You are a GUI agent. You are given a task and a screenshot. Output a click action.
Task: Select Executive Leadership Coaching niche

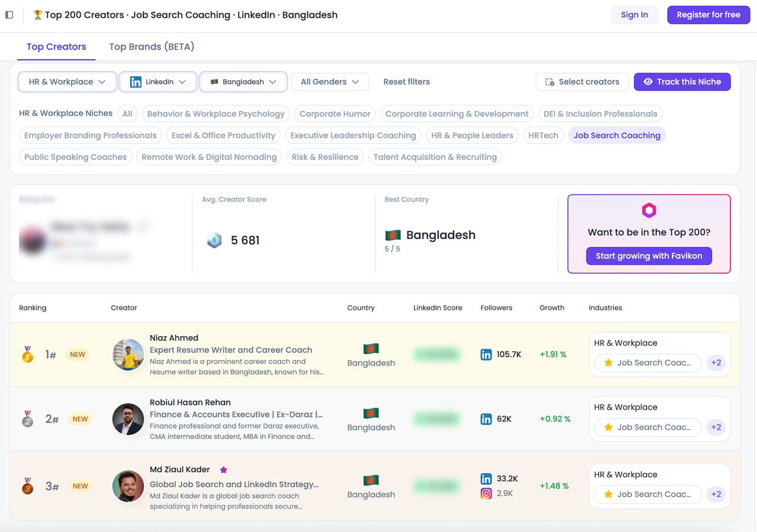(353, 135)
